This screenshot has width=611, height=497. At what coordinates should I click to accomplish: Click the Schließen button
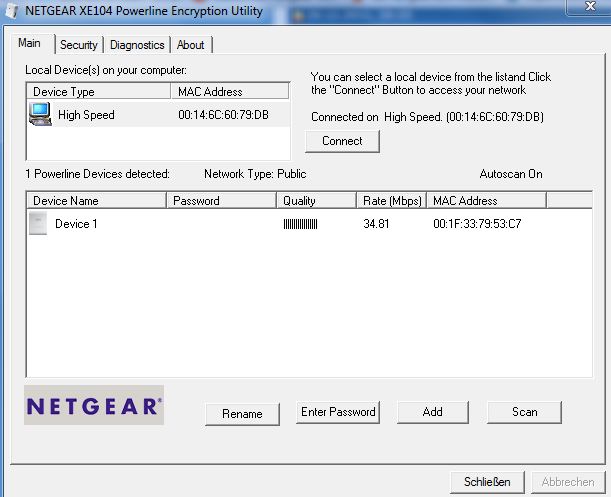487,482
